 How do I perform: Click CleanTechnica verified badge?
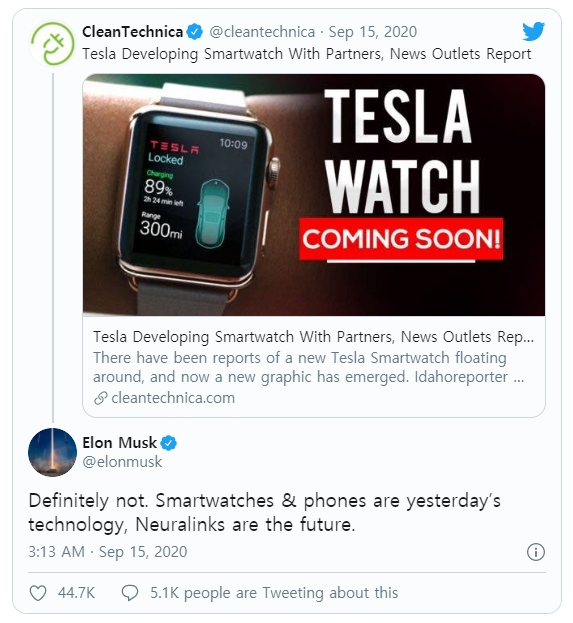(x=195, y=32)
